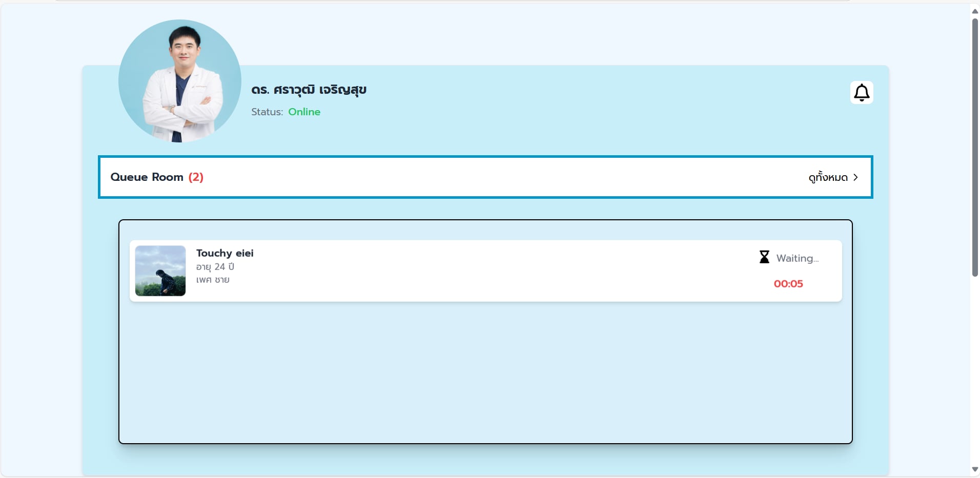Viewport: 980px width, 478px height.
Task: Click the patient gender text เพศ ชาย
Action: (213, 280)
